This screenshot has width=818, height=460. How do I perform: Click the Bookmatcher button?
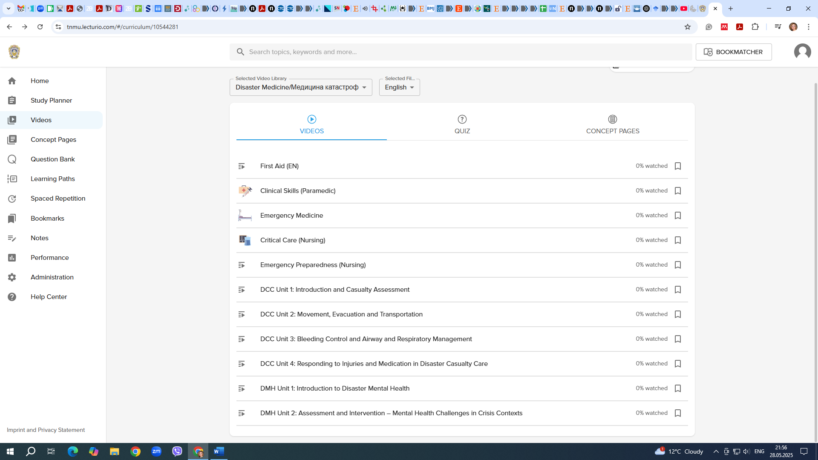tap(733, 52)
